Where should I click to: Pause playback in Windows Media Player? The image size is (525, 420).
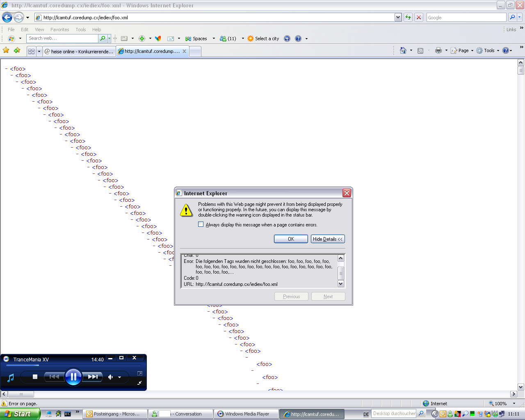tap(73, 377)
